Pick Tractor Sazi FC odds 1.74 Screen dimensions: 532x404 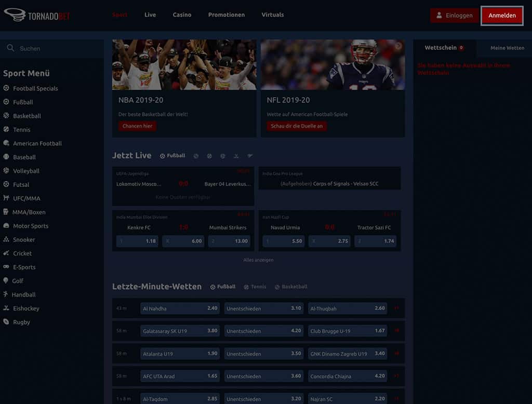(x=375, y=241)
